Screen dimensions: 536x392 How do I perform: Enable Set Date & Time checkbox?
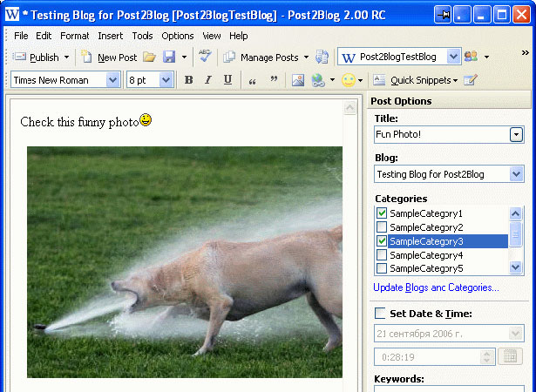380,314
